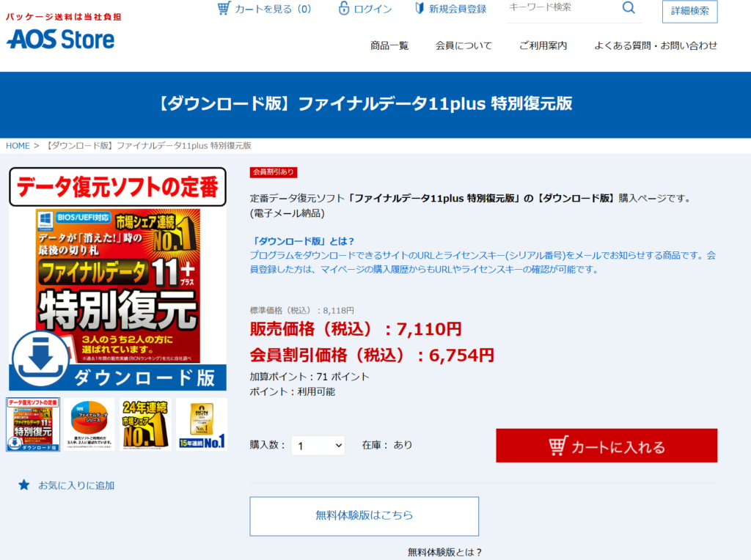Screen dimensions: 751x560
Task: Select the 15年連続 No.1 award thumbnail
Action: [201, 424]
